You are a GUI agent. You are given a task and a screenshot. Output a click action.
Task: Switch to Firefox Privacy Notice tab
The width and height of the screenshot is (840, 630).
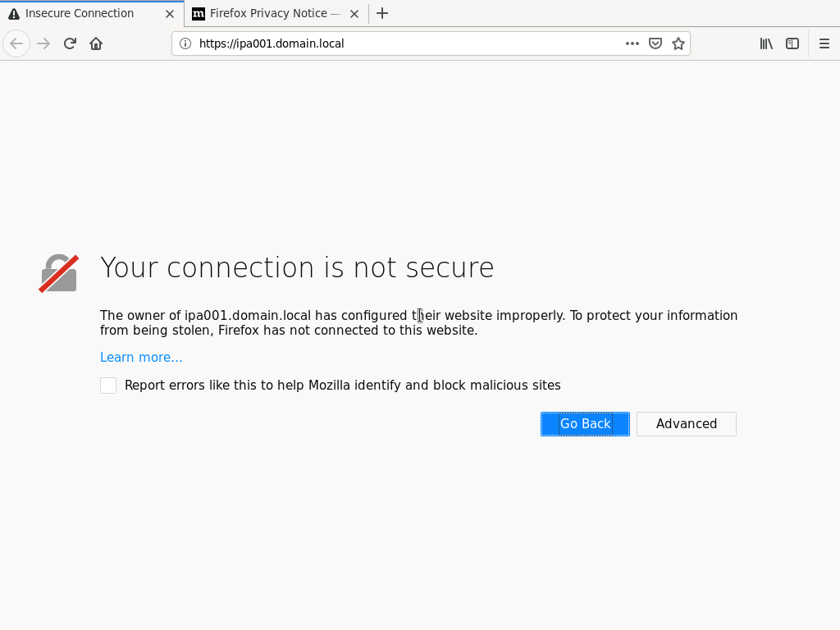[276, 13]
